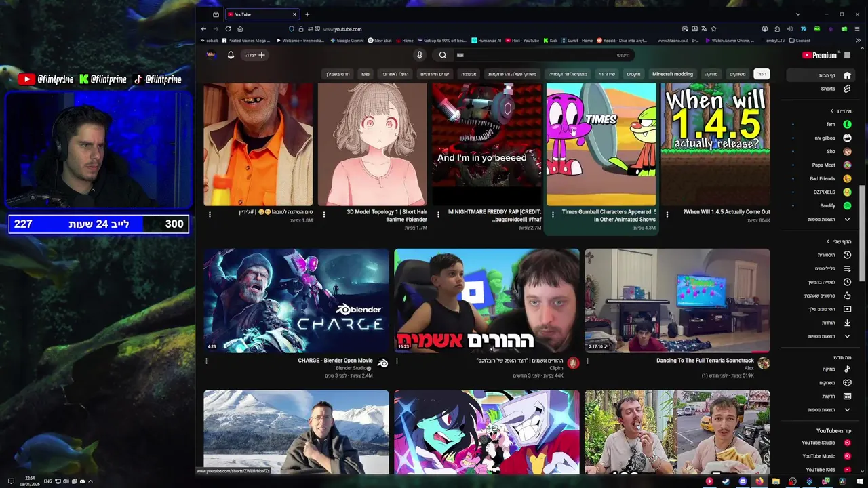The image size is (868, 488).
Task: Open the Times Gumball Characters Appeared short
Action: [x=601, y=144]
